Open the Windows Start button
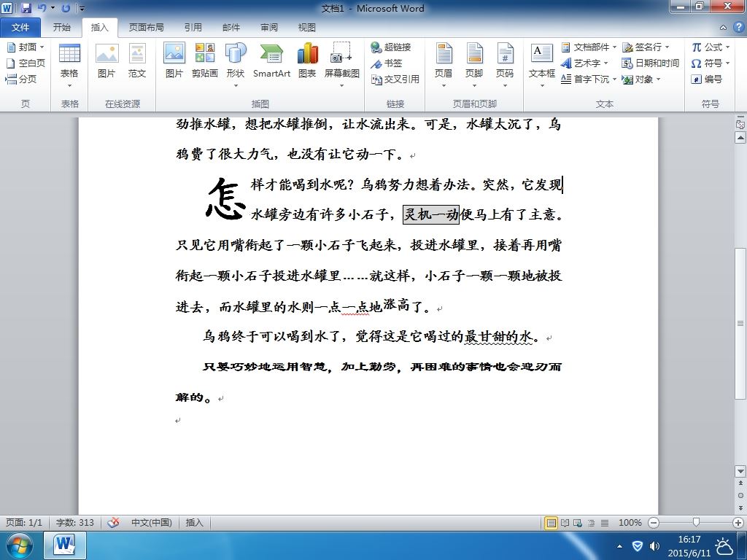This screenshot has width=747, height=560. tap(19, 545)
